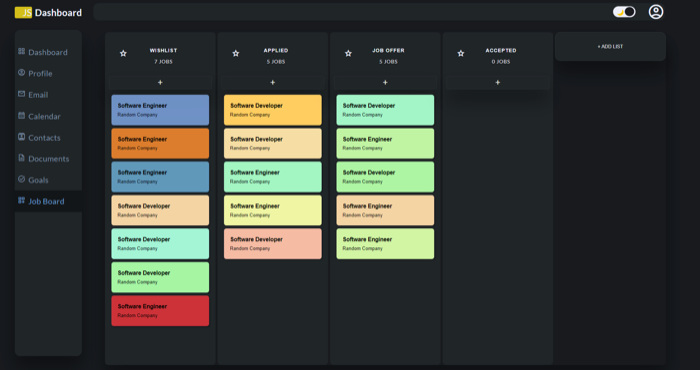
Task: Click the + ADD LIST button
Action: coord(610,46)
